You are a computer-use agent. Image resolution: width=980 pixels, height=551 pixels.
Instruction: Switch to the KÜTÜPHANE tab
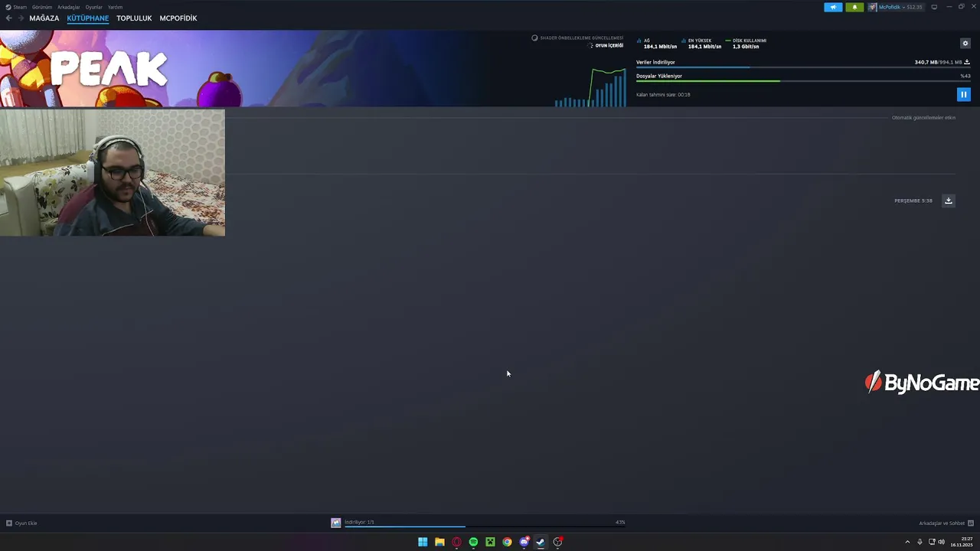88,18
